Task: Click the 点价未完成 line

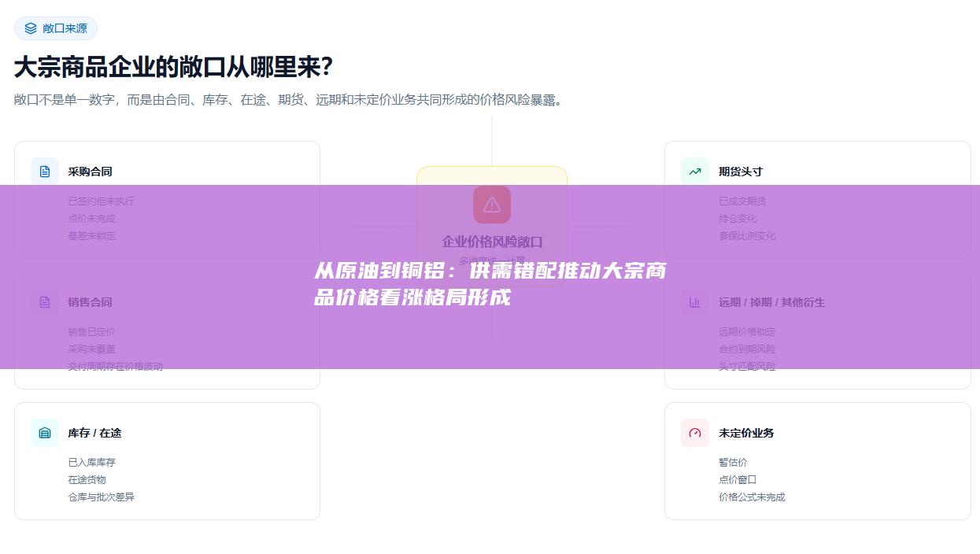Action: click(x=92, y=218)
